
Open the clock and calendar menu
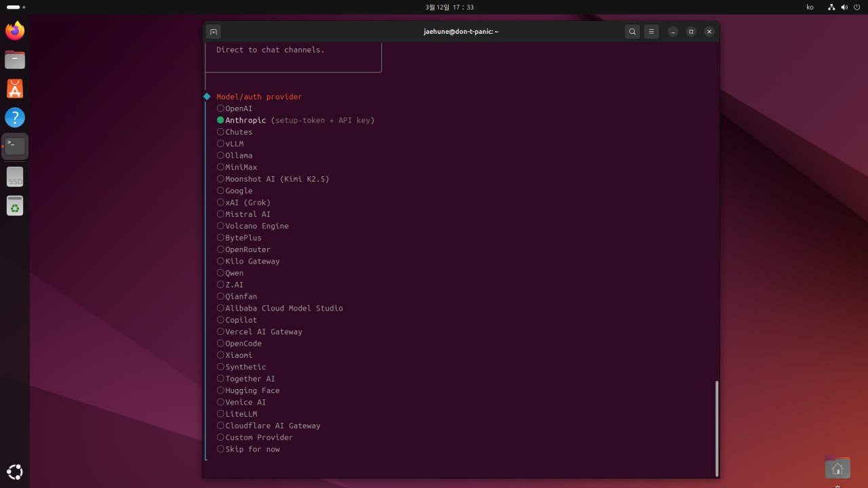click(449, 7)
